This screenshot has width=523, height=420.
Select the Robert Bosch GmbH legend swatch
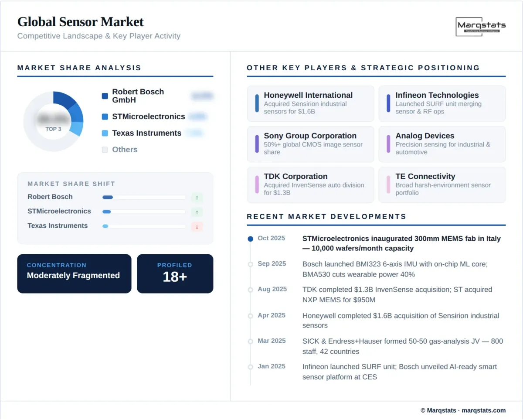[x=105, y=96]
